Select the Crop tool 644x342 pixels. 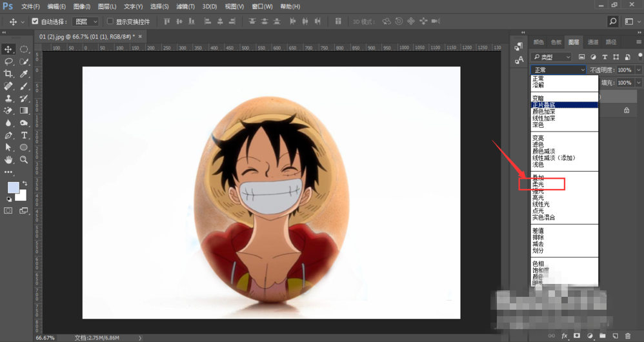pos(8,74)
